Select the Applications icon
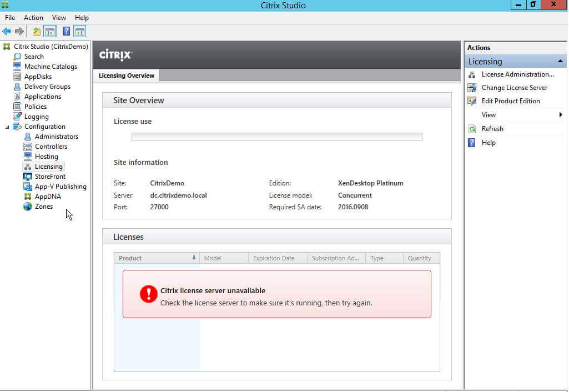Viewport: 569px width, 392px height. [17, 97]
